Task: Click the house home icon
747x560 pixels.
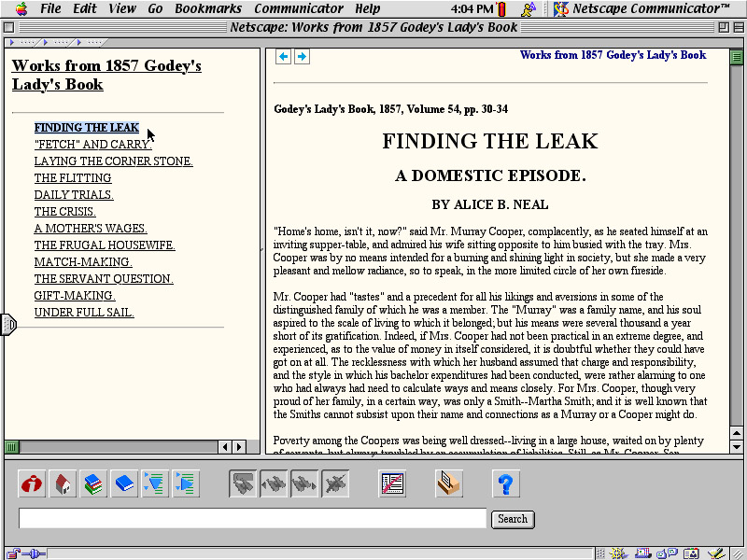Action: click(x=63, y=483)
